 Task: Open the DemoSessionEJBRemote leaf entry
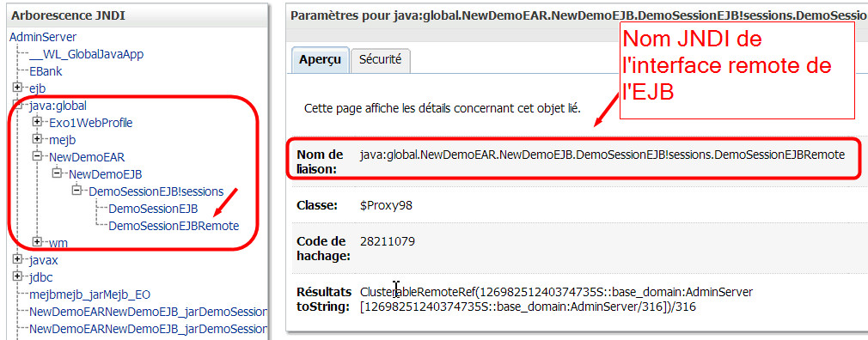[x=174, y=226]
